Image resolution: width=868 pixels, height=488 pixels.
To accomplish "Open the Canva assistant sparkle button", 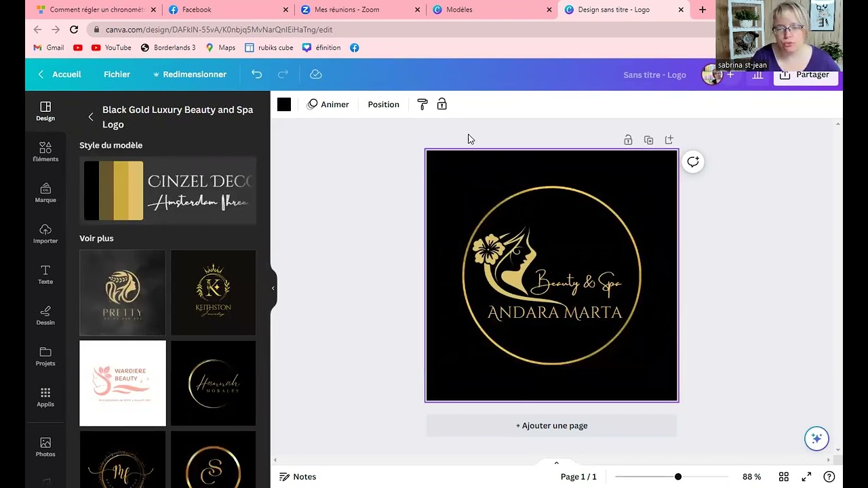I will [x=816, y=439].
